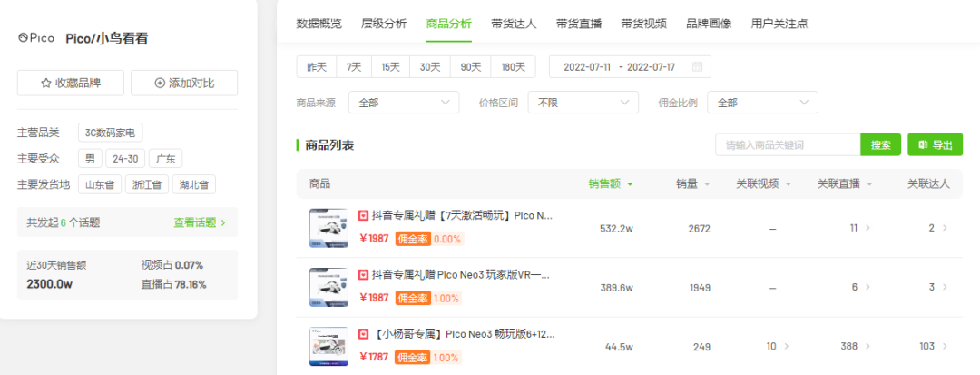Select the 30天 time range option
Screen dimensions: 980x375
430,67
